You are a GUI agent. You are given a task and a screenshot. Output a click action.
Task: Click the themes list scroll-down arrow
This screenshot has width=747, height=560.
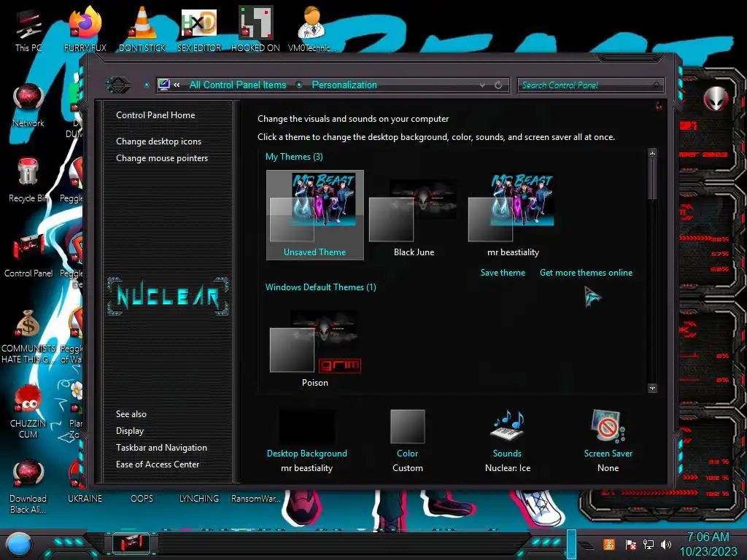click(x=652, y=388)
